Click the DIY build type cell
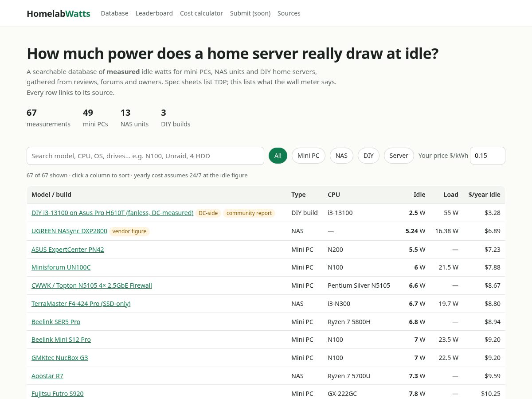532x399 pixels. (x=305, y=213)
